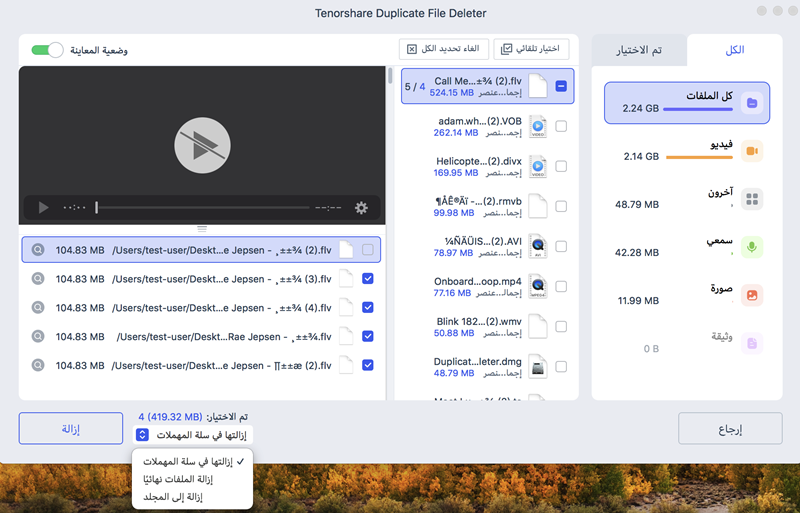Click the 262.14 MB size text

click(456, 133)
